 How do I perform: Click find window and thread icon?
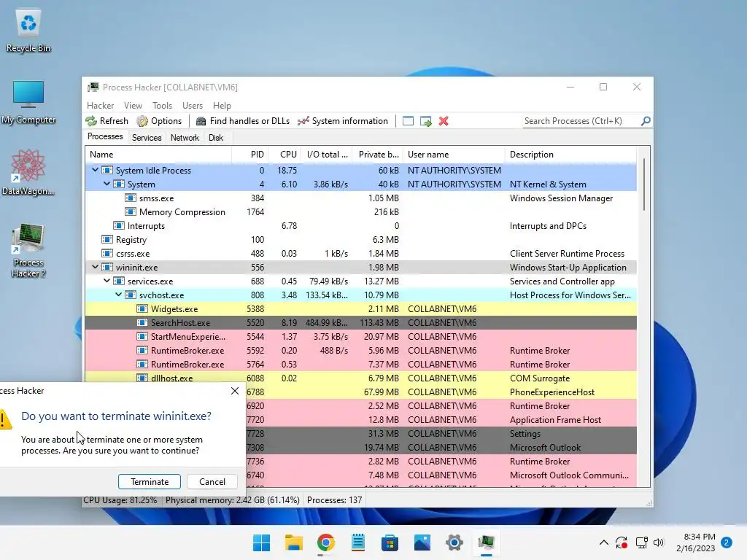pos(425,121)
